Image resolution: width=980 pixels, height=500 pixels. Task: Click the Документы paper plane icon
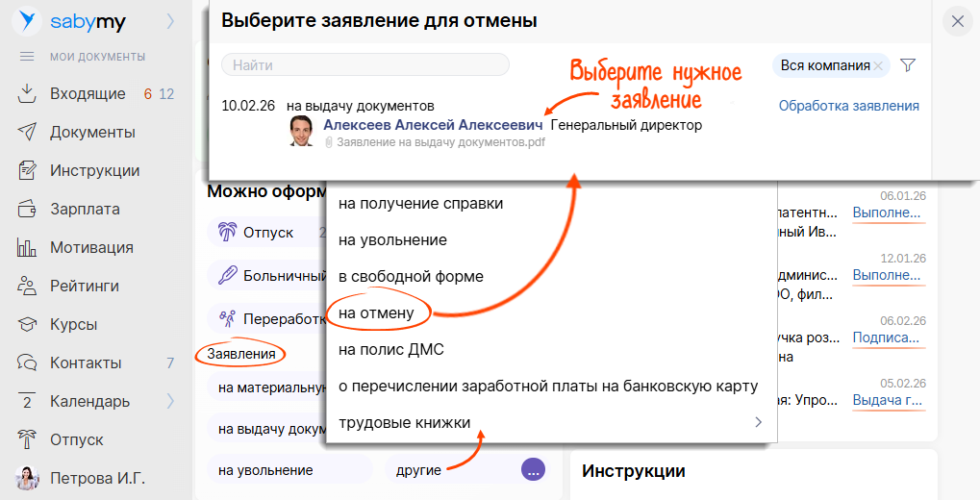tap(27, 132)
